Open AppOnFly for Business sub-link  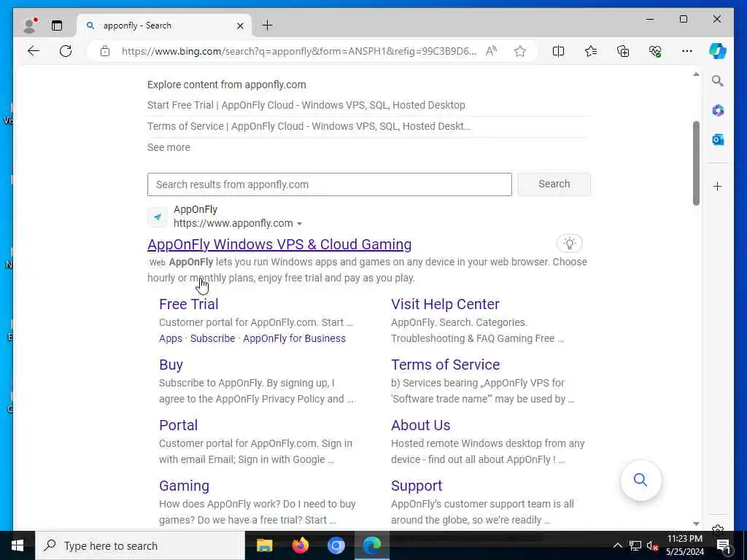point(295,338)
